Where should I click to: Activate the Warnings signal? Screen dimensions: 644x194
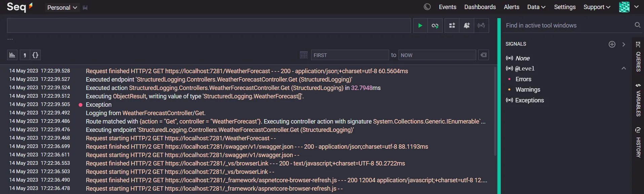(x=528, y=90)
